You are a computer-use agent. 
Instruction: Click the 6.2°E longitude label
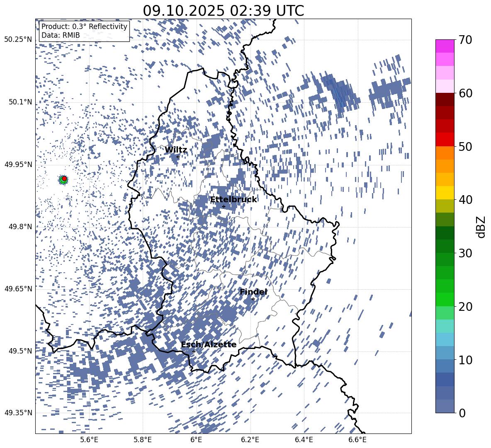[x=250, y=440]
